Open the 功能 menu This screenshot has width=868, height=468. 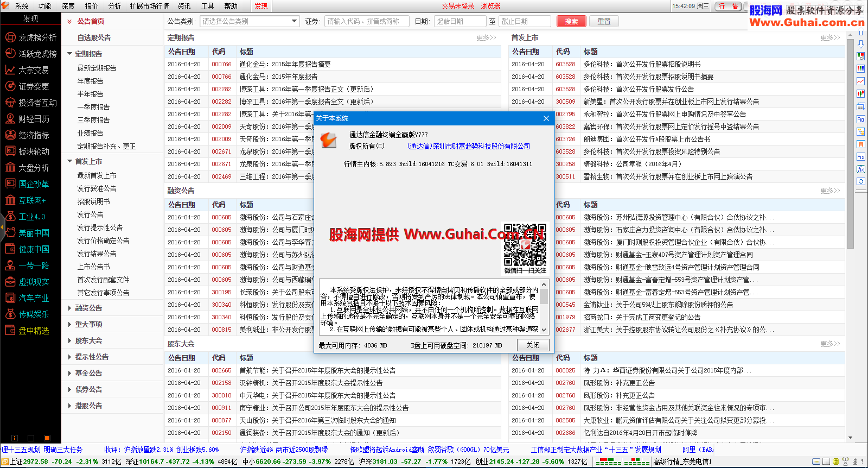tap(45, 6)
